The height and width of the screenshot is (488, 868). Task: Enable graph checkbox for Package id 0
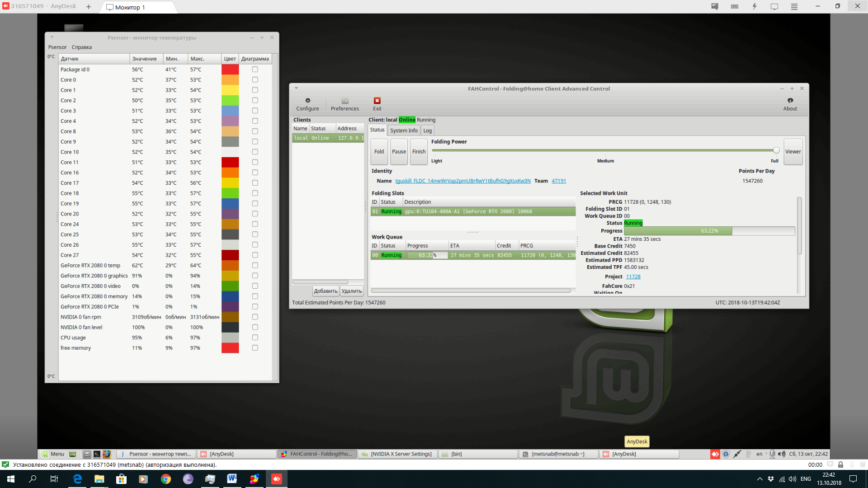click(x=255, y=70)
